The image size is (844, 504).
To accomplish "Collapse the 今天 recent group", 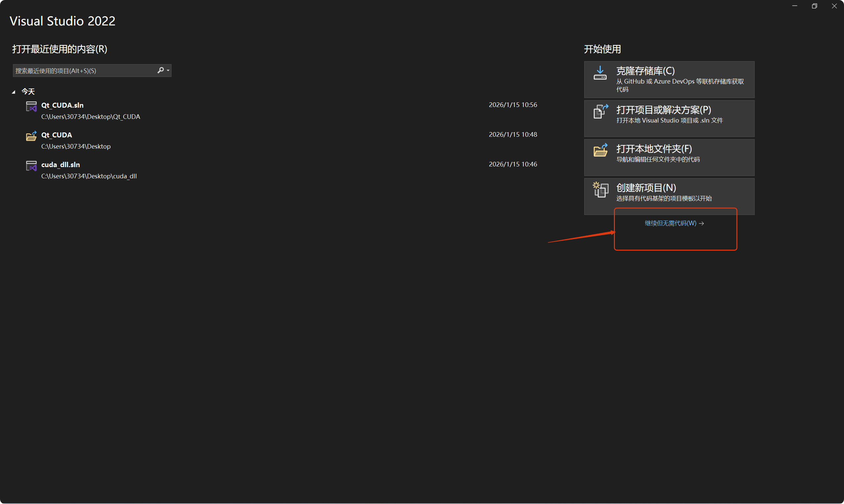I will point(14,92).
